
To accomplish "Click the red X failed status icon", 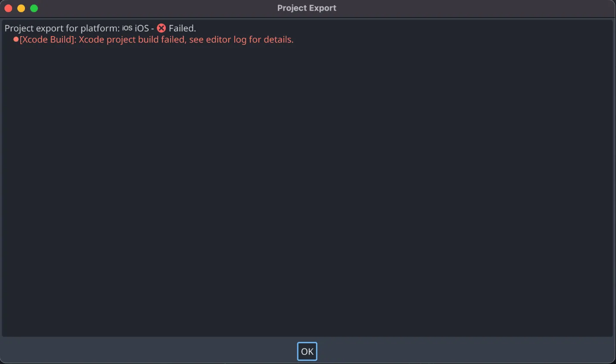I will [161, 28].
